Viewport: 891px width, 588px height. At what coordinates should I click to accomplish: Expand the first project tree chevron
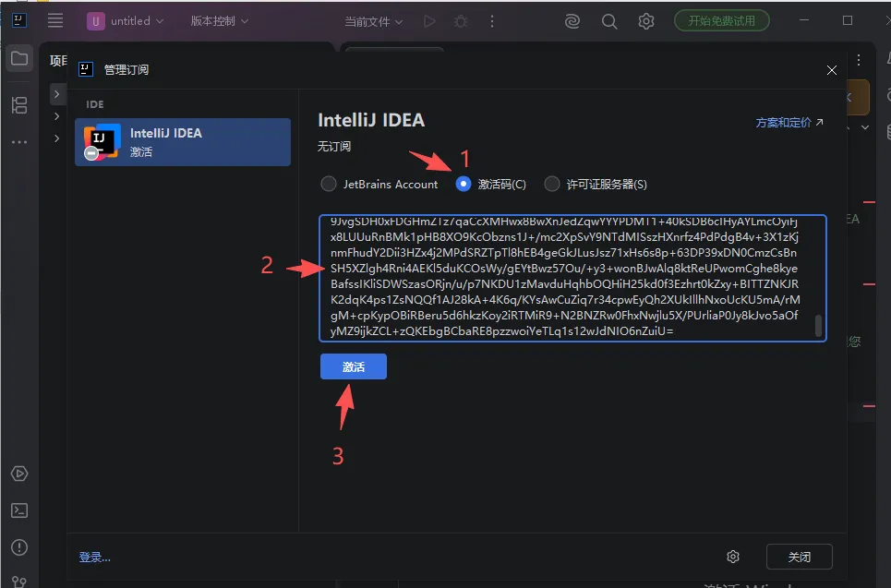57,94
